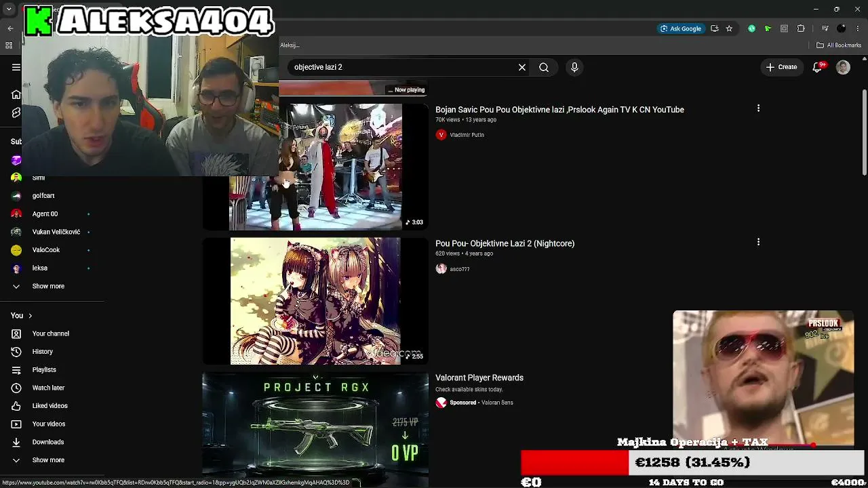Open the Bojan Savic Pou Pou video thumbnail
The width and height of the screenshot is (868, 488).
pyautogui.click(x=315, y=167)
